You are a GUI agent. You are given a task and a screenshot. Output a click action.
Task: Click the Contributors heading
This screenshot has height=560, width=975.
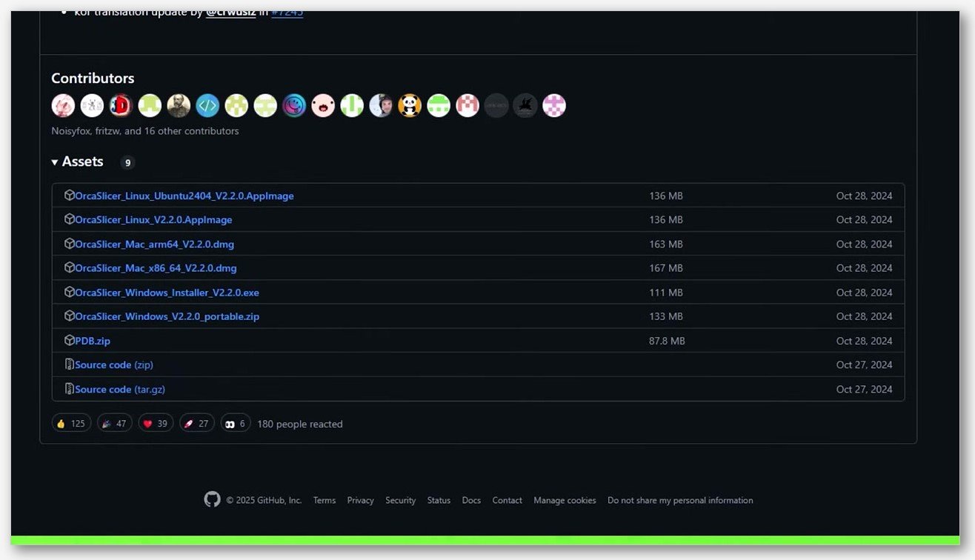click(93, 78)
